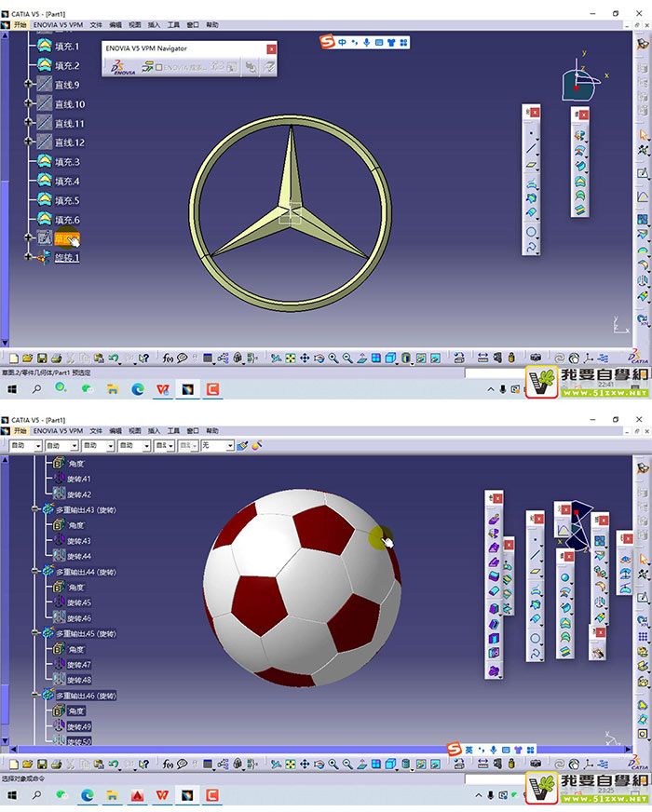
Task: Open 开始 menu in bottom window
Action: [20, 431]
